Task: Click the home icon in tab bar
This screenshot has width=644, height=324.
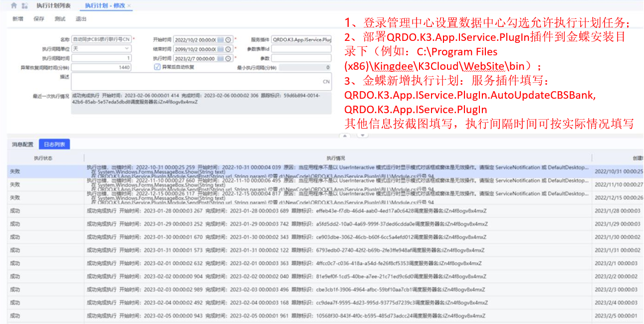Action: [x=13, y=5]
